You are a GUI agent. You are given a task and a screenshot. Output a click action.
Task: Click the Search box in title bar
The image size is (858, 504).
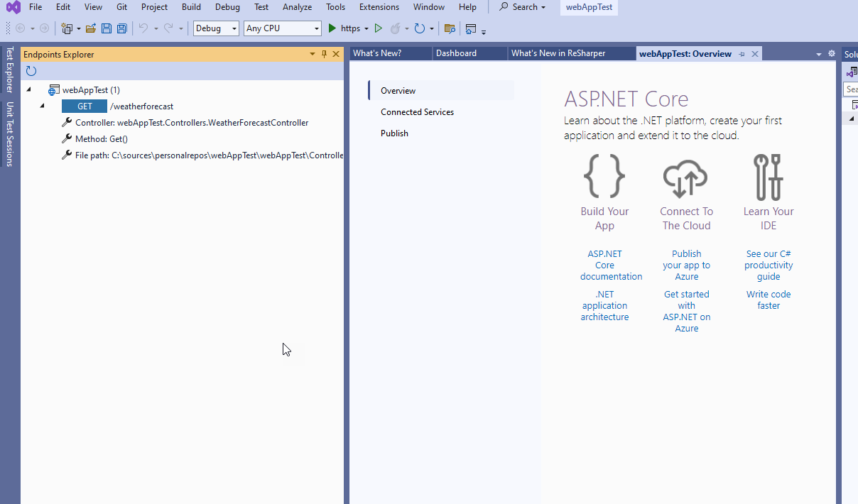(x=523, y=7)
